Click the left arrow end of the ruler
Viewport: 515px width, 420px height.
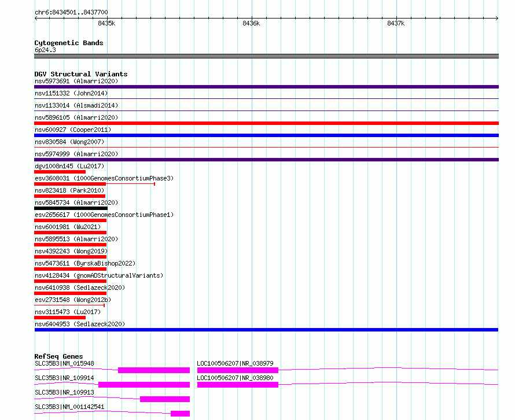36,19
